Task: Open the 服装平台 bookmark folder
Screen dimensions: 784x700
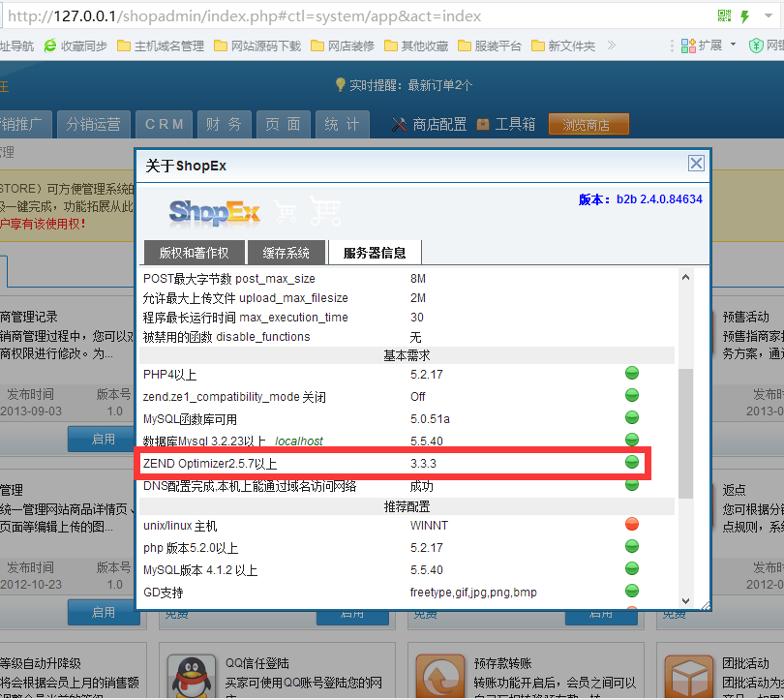Action: click(x=490, y=46)
